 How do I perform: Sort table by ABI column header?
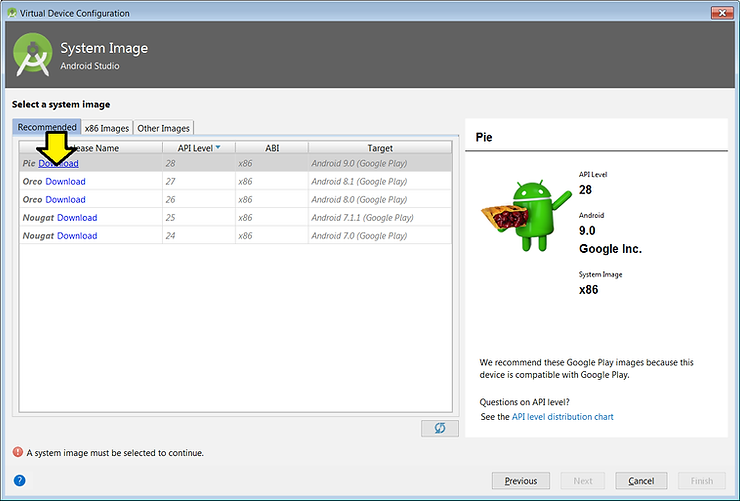coord(272,148)
